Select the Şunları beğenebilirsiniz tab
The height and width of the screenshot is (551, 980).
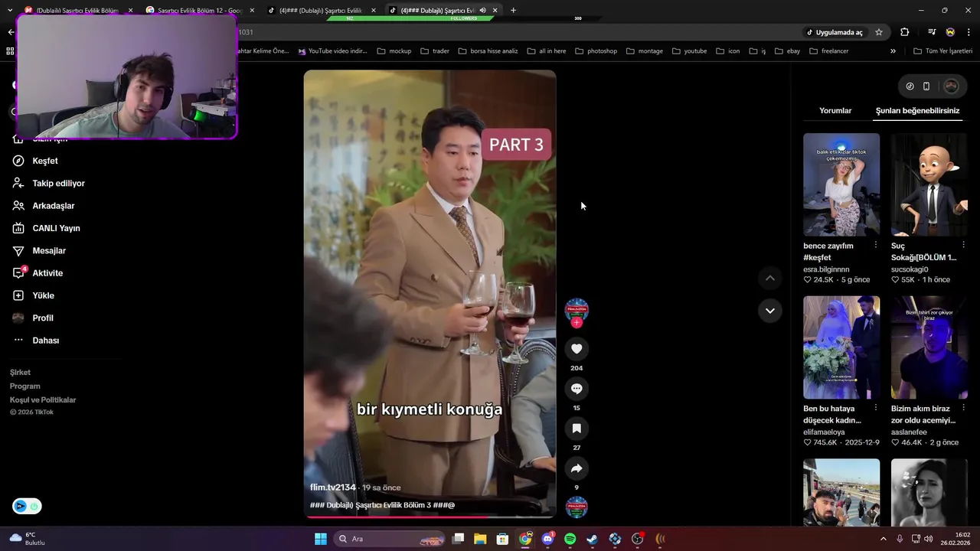click(917, 111)
